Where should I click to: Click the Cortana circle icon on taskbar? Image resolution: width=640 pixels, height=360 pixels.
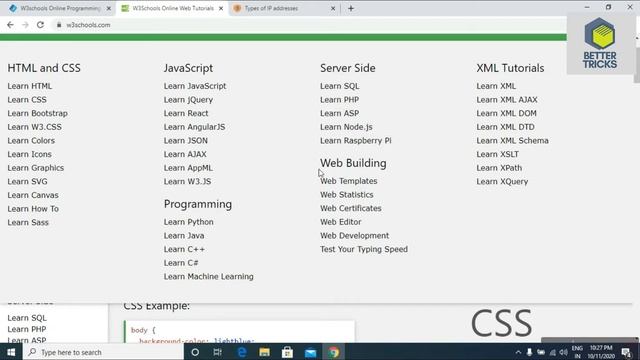click(x=195, y=352)
